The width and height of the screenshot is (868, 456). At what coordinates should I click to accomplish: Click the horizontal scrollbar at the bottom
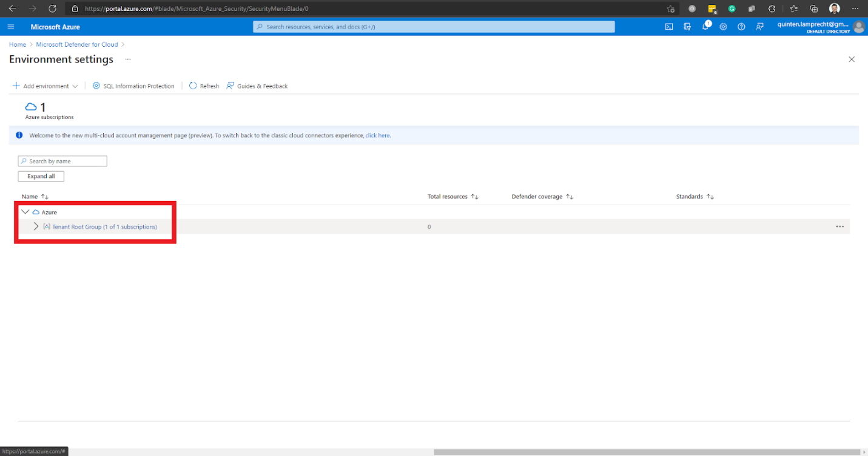(647, 452)
